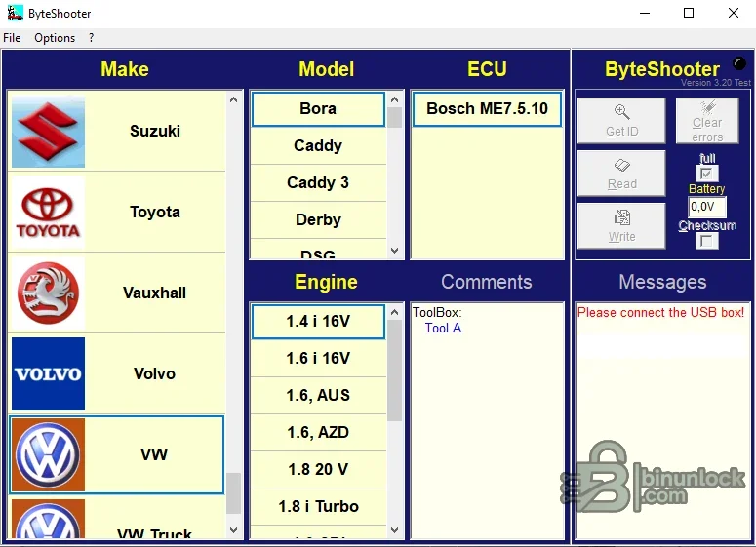The width and height of the screenshot is (756, 547).
Task: Click the Read button
Action: tap(621, 174)
